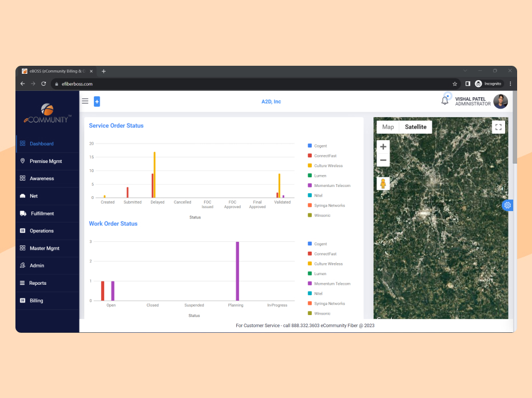Screen dimensions: 532x398
Task: Select Net in the sidebar
Action: tap(47, 196)
